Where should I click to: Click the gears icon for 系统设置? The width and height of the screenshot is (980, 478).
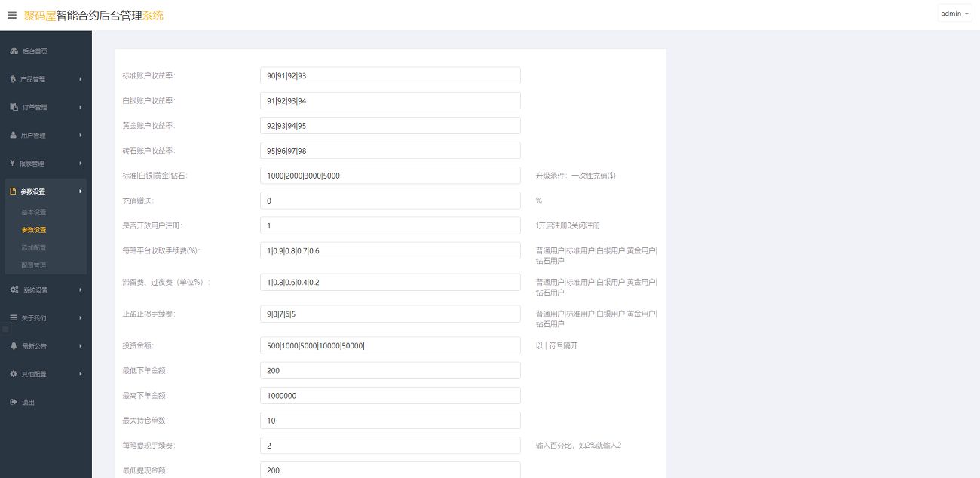click(14, 290)
